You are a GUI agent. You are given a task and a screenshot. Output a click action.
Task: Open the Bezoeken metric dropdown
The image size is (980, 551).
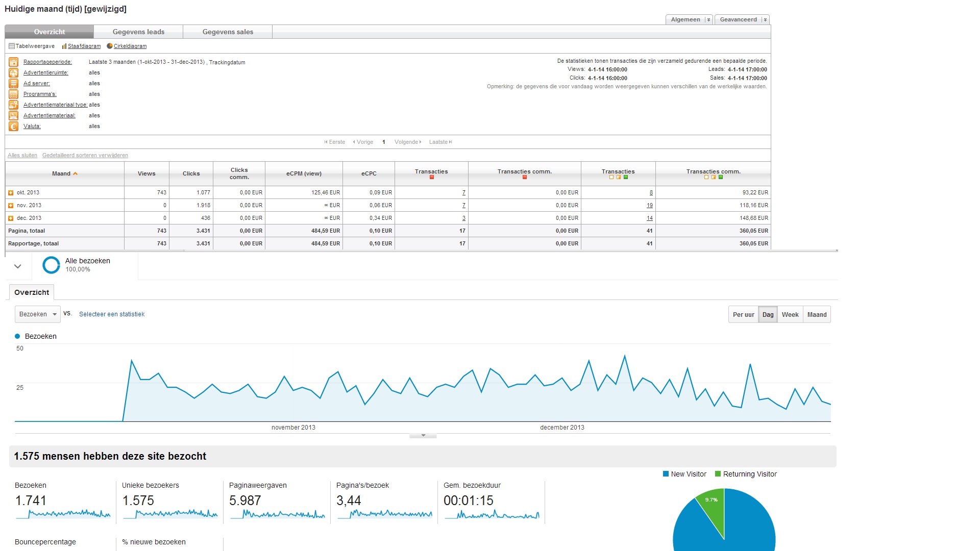click(x=38, y=314)
